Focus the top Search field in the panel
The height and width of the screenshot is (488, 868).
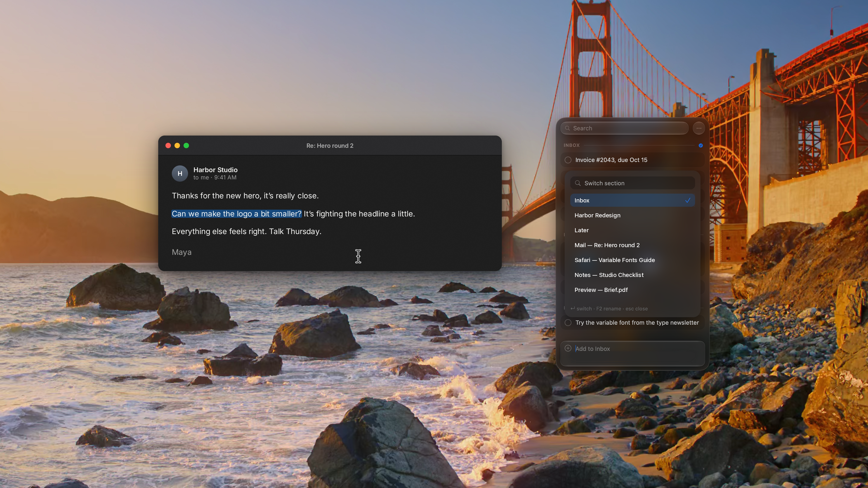(624, 128)
